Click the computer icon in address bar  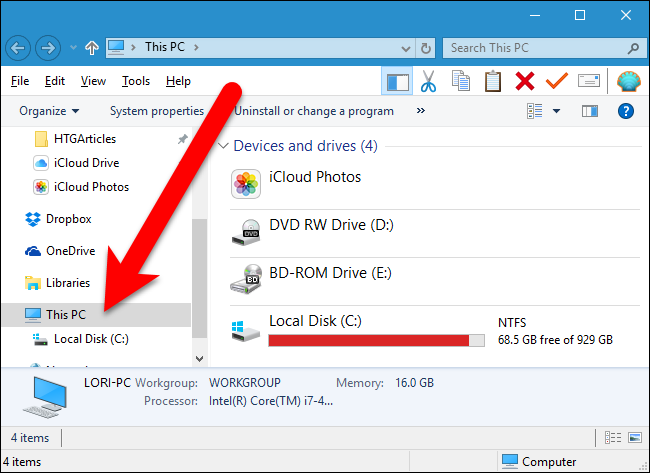click(116, 48)
